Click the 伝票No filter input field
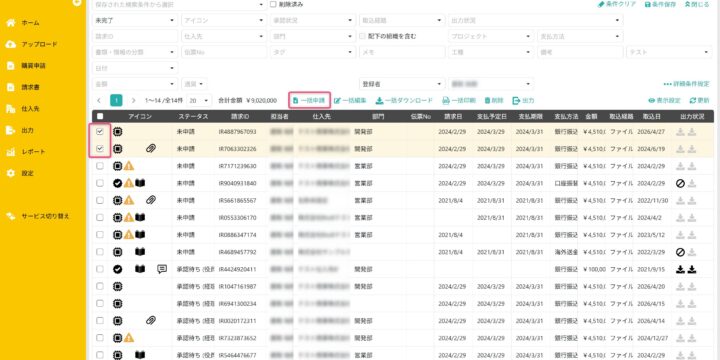 pyautogui.click(x=224, y=52)
